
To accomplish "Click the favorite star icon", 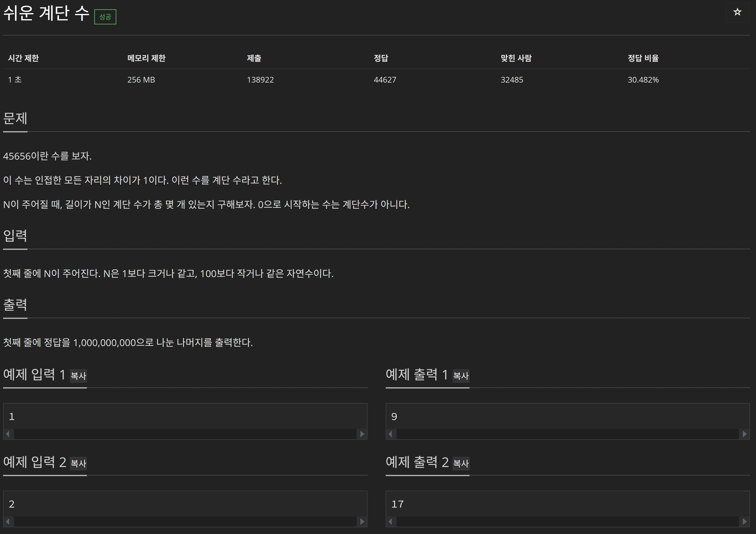I will [737, 12].
